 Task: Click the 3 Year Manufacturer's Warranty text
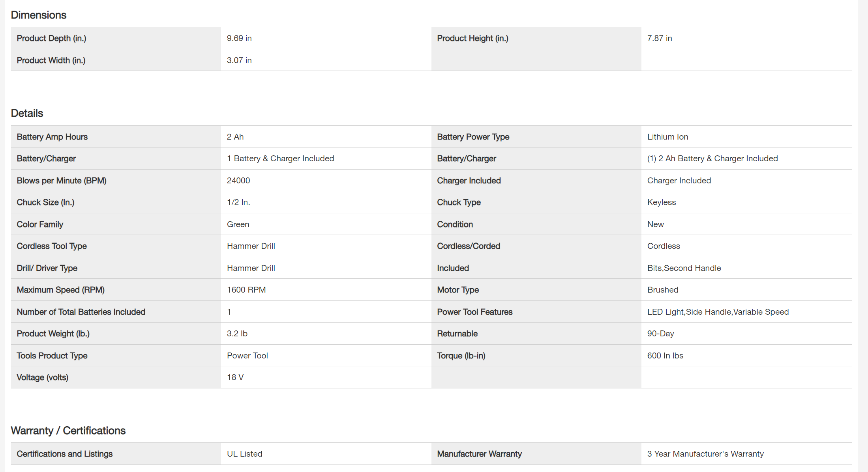705,454
